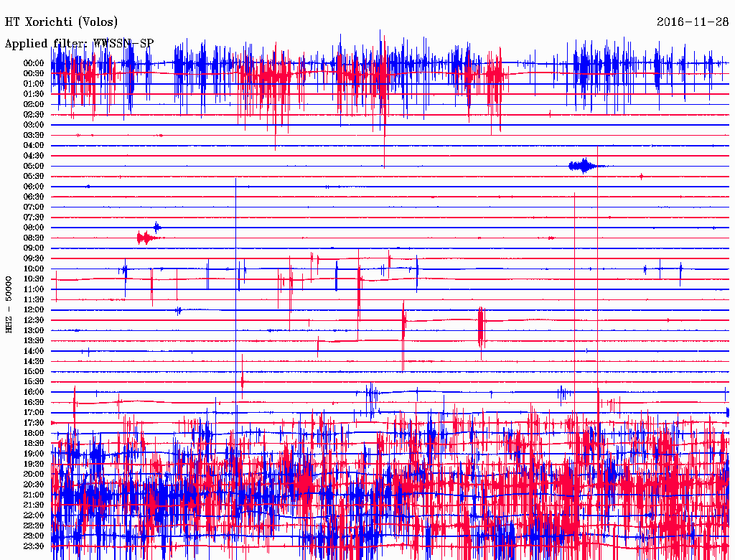Click the HHZ - 50000 vertical axis label
Viewport: 735px width, 560px height.
9,304
